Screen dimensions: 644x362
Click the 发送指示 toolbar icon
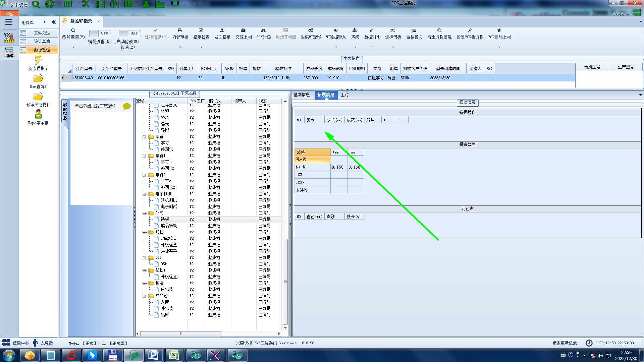pyautogui.click(x=222, y=31)
